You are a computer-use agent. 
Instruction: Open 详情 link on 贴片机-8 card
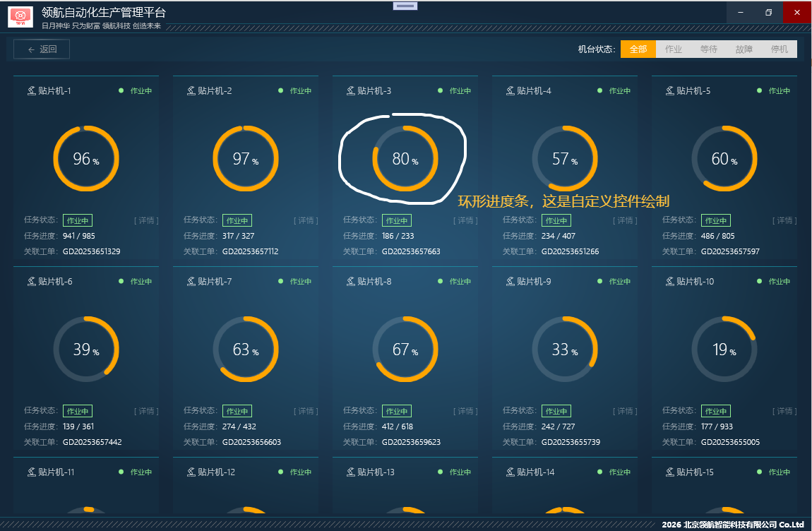(465, 412)
